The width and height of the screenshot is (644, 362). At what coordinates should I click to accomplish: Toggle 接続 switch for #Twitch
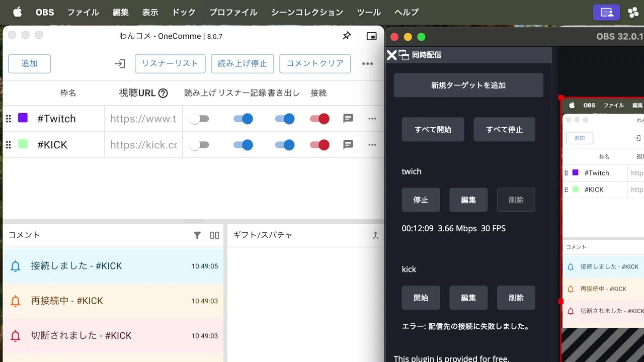point(319,119)
